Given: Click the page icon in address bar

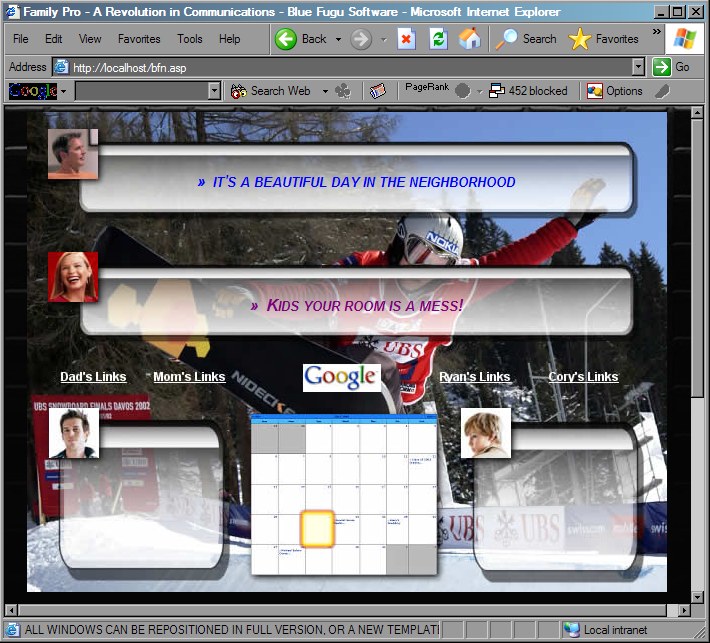Looking at the screenshot, I should pyautogui.click(x=61, y=67).
